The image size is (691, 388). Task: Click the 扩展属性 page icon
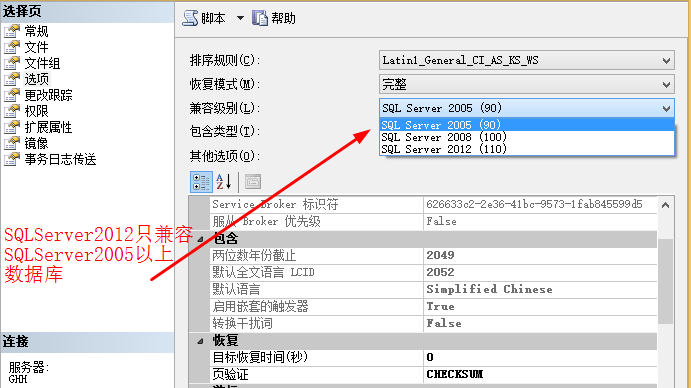click(x=12, y=127)
